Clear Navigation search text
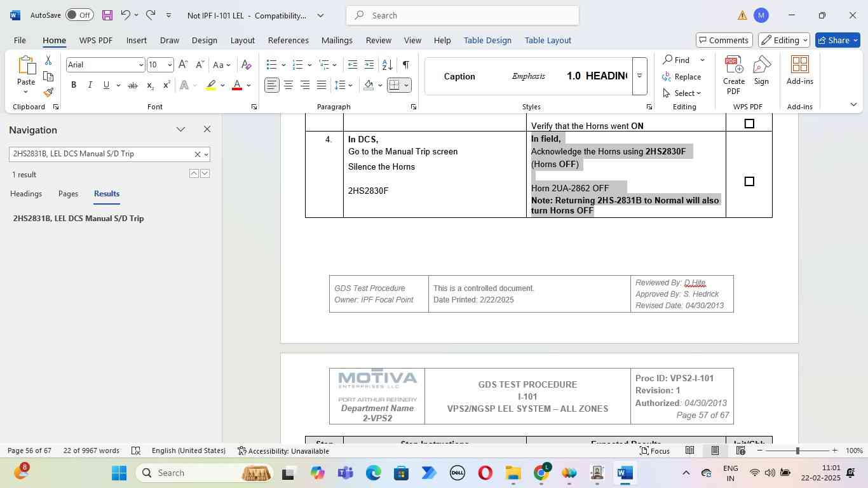 [197, 154]
